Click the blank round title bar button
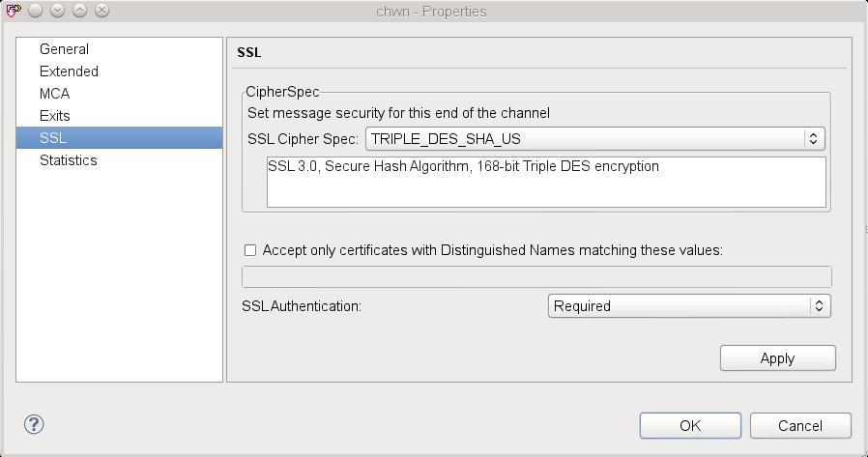The width and height of the screenshot is (868, 457). pyautogui.click(x=35, y=11)
